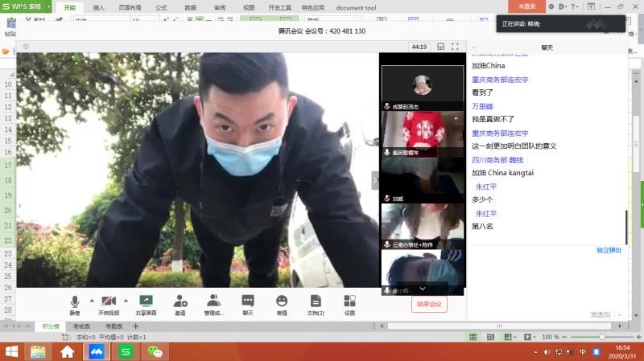
Task: Open the 表情 emoji reactions icon
Action: pos(282,304)
